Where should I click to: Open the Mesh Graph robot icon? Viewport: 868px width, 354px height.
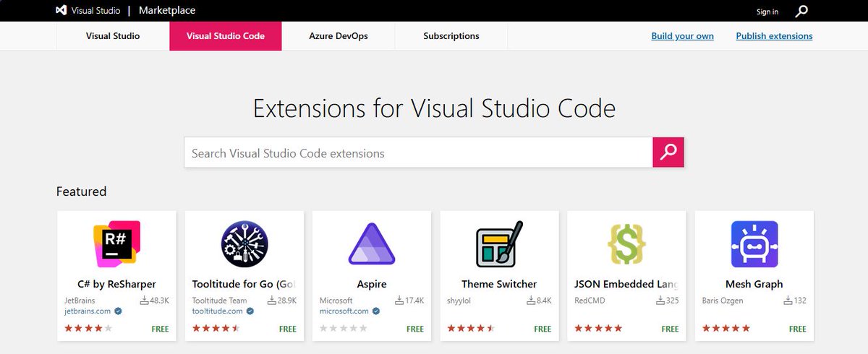point(754,244)
